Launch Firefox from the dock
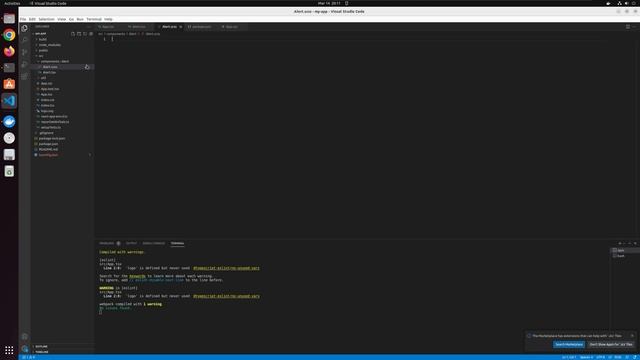 pyautogui.click(x=9, y=51)
